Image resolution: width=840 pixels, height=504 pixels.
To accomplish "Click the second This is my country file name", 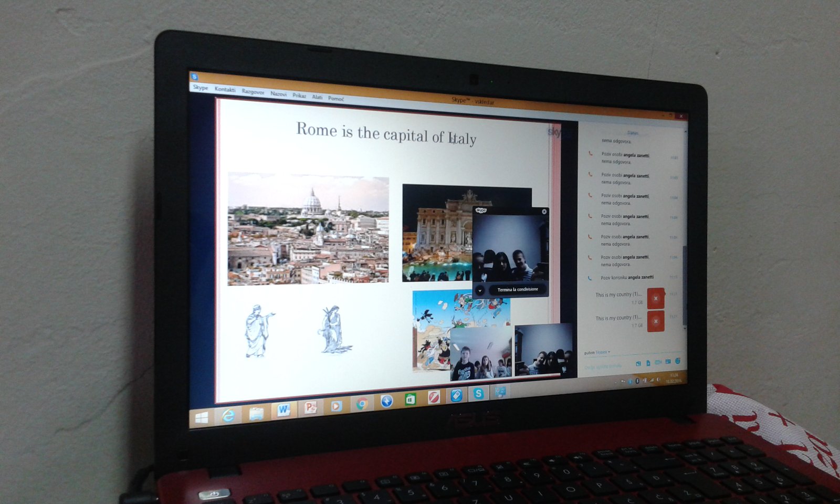I will point(618,318).
